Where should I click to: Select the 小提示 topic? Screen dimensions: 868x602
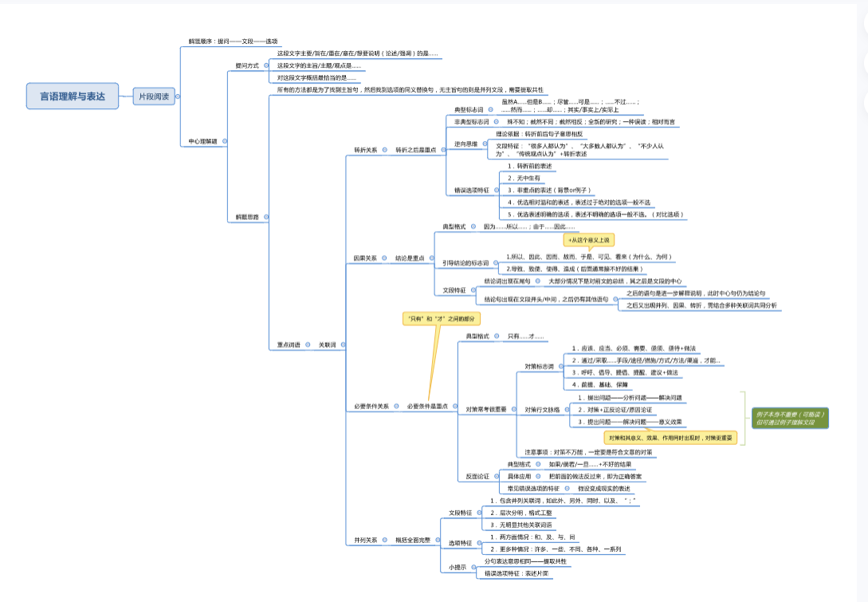[x=457, y=567]
